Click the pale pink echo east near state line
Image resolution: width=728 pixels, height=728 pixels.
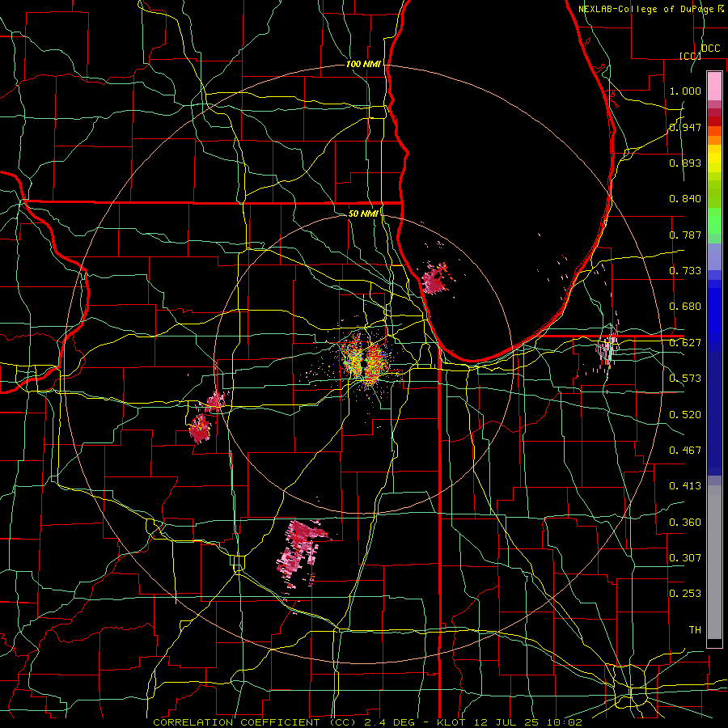pyautogui.click(x=608, y=348)
